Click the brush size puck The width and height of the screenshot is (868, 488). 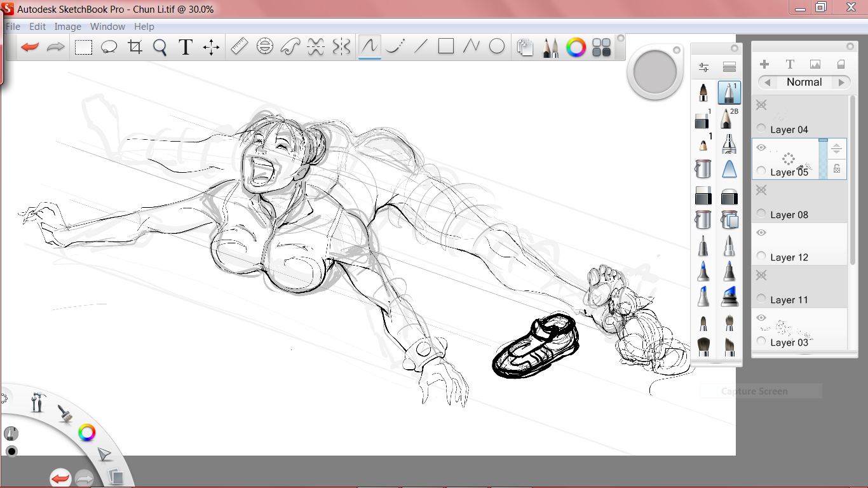click(654, 72)
